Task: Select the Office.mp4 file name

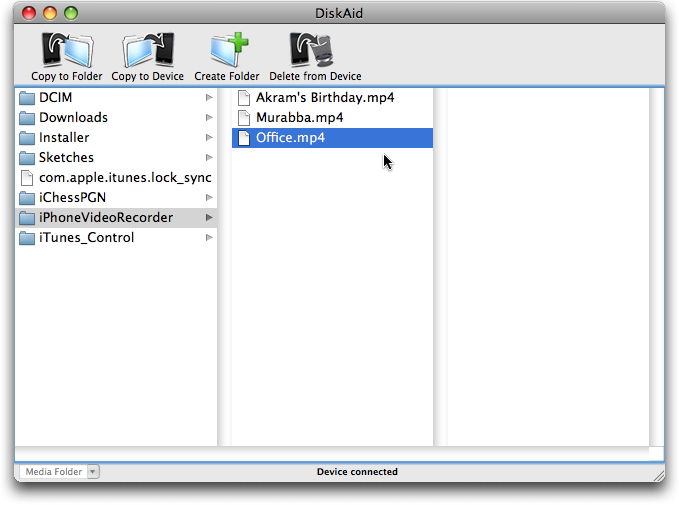Action: click(290, 138)
